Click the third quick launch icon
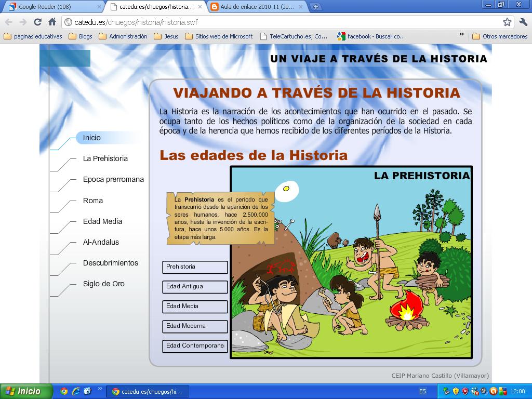 [x=87, y=391]
